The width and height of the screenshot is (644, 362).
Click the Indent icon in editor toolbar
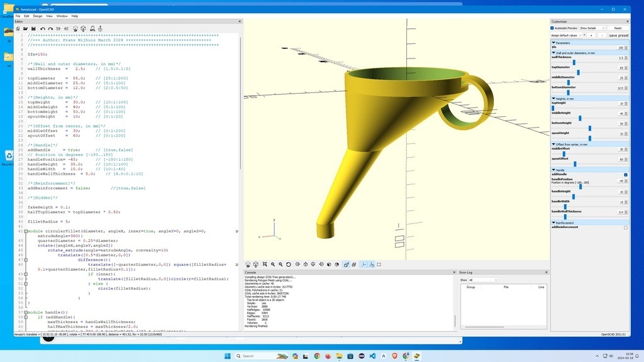coord(66,29)
